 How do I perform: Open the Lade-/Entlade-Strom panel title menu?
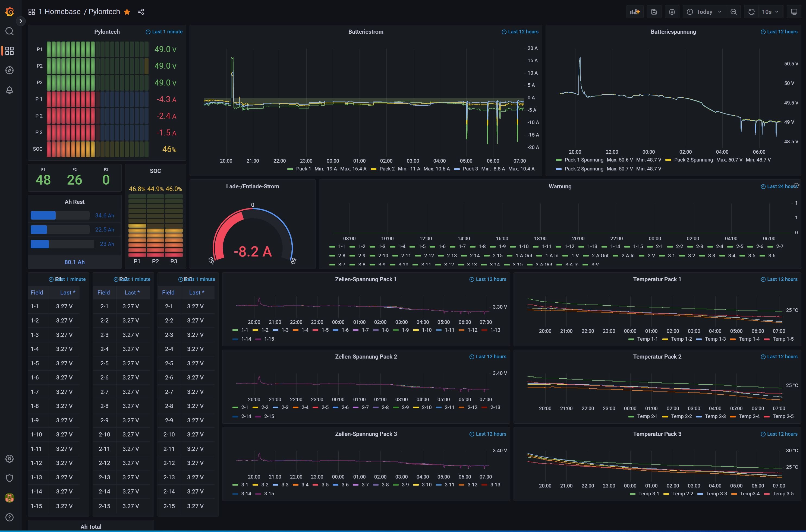click(x=252, y=186)
